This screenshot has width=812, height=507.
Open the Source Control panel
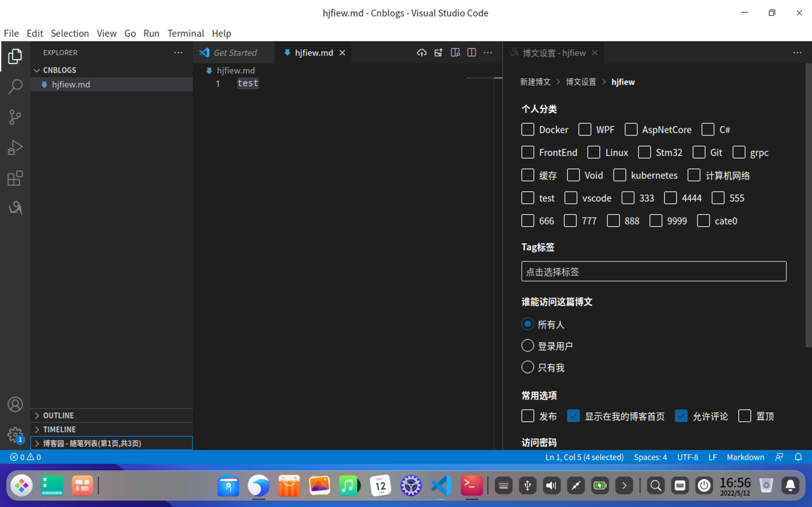pyautogui.click(x=15, y=117)
